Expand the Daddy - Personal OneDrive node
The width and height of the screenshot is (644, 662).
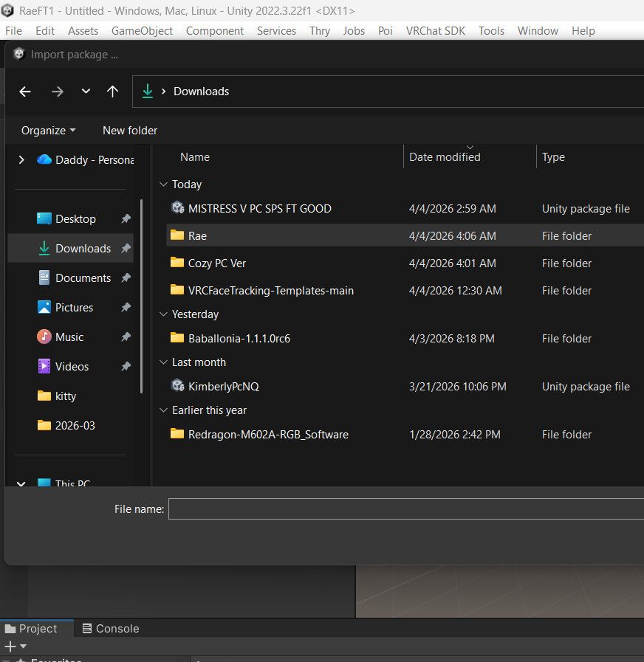click(21, 159)
